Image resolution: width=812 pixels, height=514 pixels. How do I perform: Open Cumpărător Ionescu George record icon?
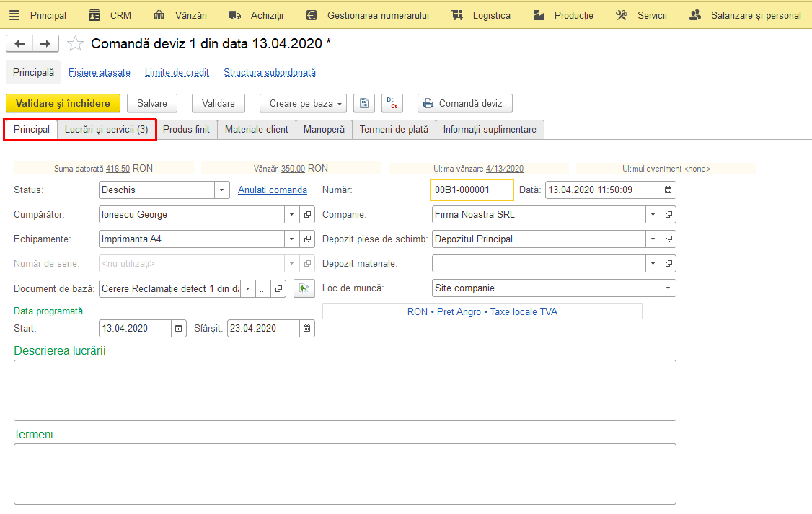pos(308,214)
